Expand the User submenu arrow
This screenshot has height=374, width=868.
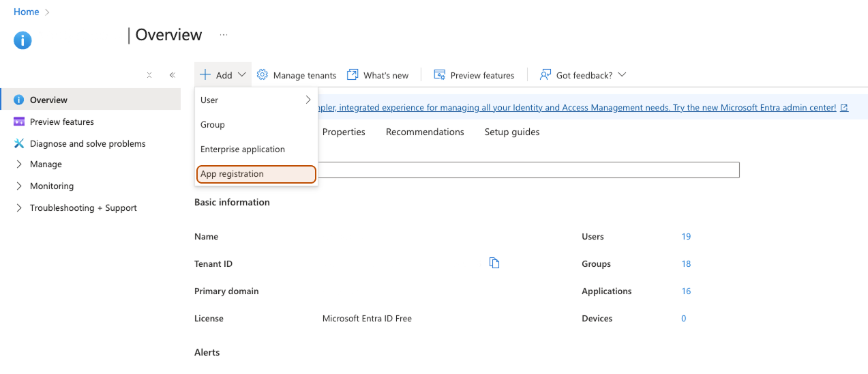tap(308, 100)
